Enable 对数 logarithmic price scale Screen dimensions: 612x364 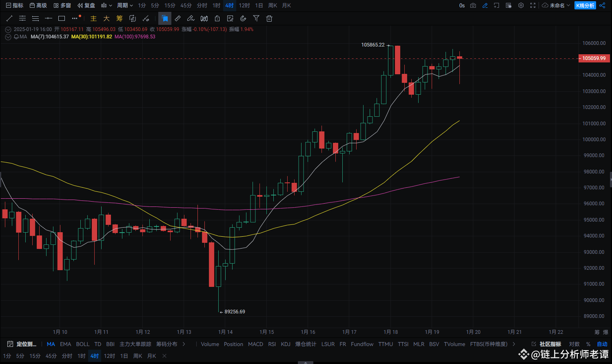pyautogui.click(x=574, y=344)
